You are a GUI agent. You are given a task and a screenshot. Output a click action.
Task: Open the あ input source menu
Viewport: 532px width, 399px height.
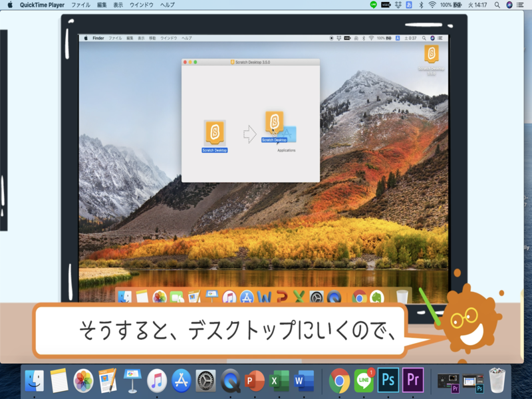point(409,5)
